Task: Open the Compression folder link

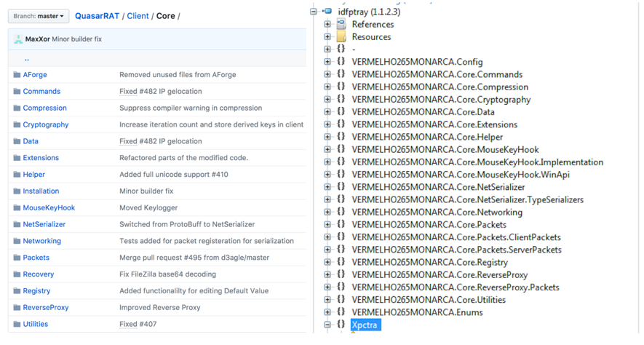Action: coord(45,108)
